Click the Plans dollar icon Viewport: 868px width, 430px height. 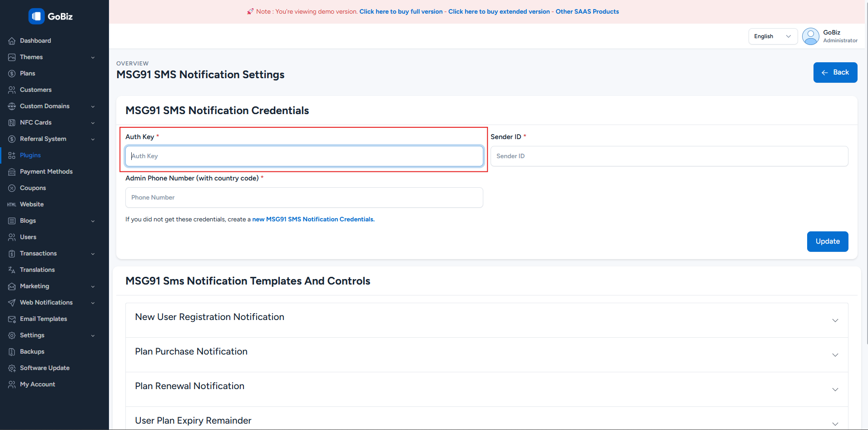(x=12, y=74)
